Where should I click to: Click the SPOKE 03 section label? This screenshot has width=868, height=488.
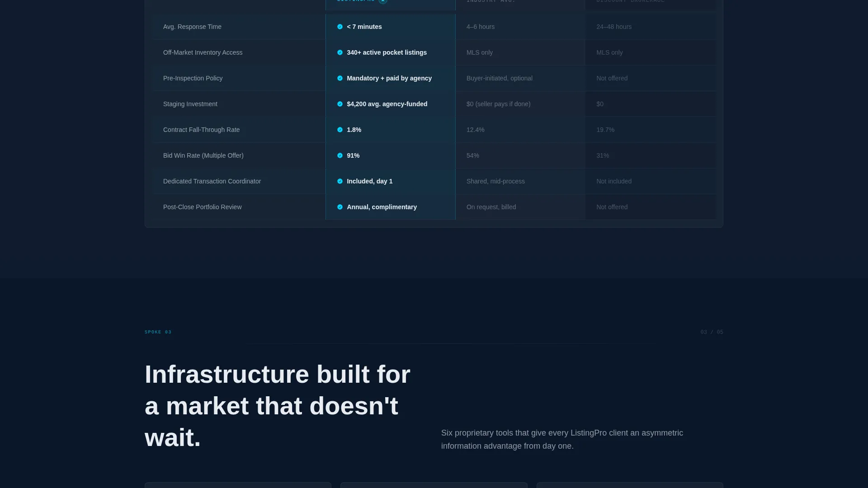pyautogui.click(x=158, y=332)
